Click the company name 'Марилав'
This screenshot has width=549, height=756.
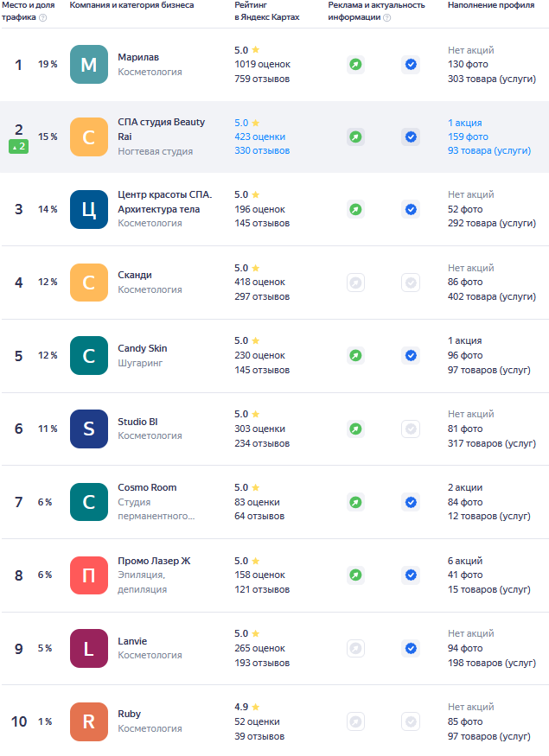tap(138, 57)
